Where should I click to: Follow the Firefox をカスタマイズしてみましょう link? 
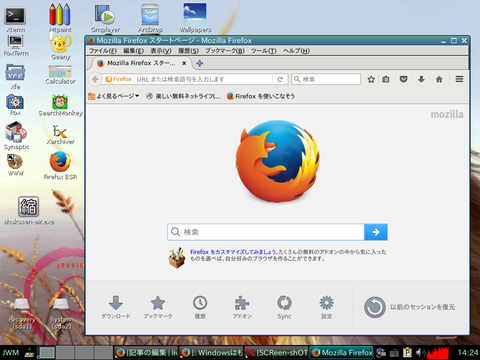click(x=233, y=252)
